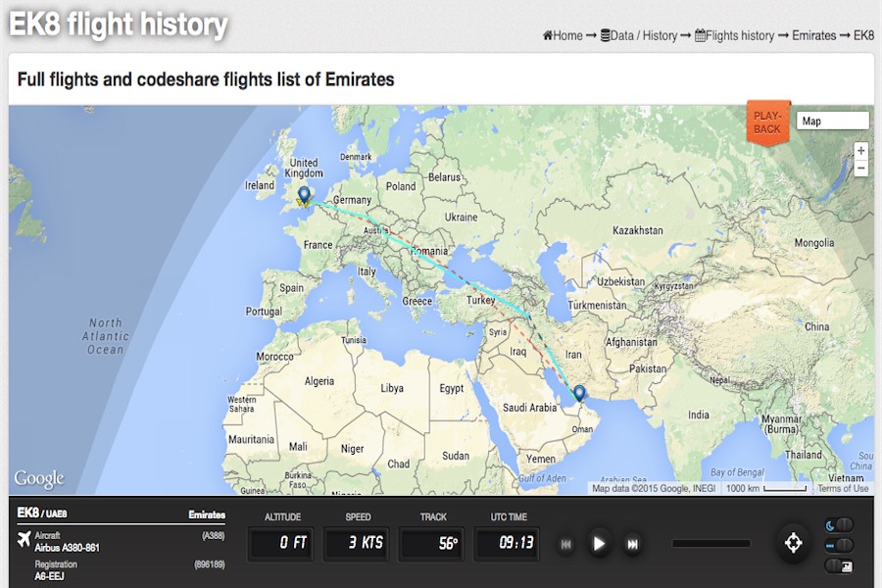Click the EK8 / UAE8 flight label
Screen dimensions: 882x588
tap(42, 514)
